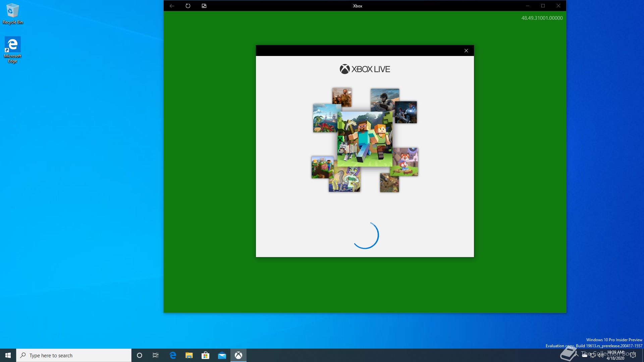Open Cortana from the taskbar
Image resolution: width=644 pixels, height=362 pixels.
click(x=140, y=355)
